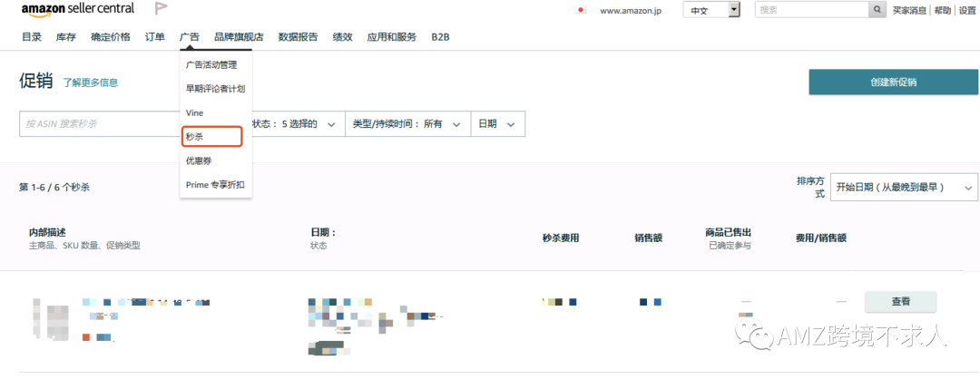Expand the 类型/持续时间 filter dropdown
The image size is (980, 379).
tap(407, 123)
